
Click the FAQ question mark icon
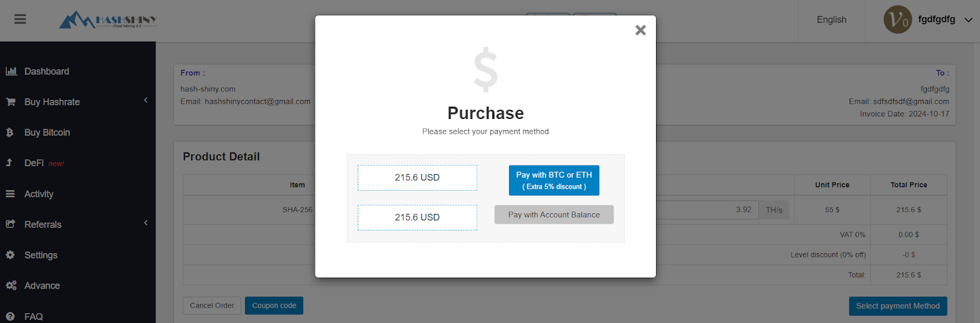(10, 316)
